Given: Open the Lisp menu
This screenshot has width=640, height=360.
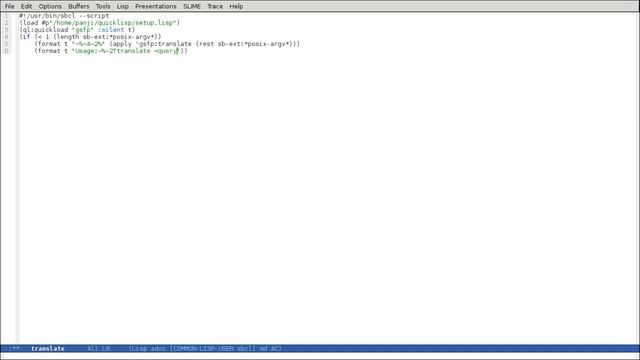Looking at the screenshot, I should 122,6.
